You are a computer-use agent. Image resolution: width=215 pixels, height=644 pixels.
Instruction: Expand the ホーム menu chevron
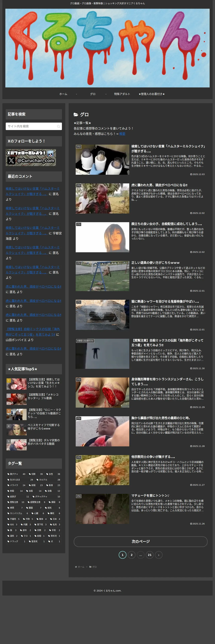tap(76, 94)
